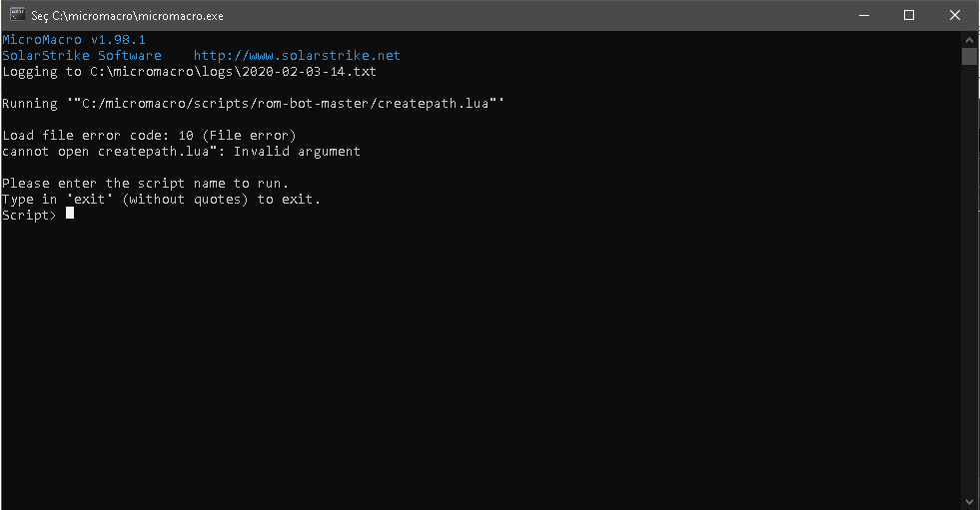Close the micromacro.exe console window
This screenshot has height=510, width=980.
coord(955,15)
